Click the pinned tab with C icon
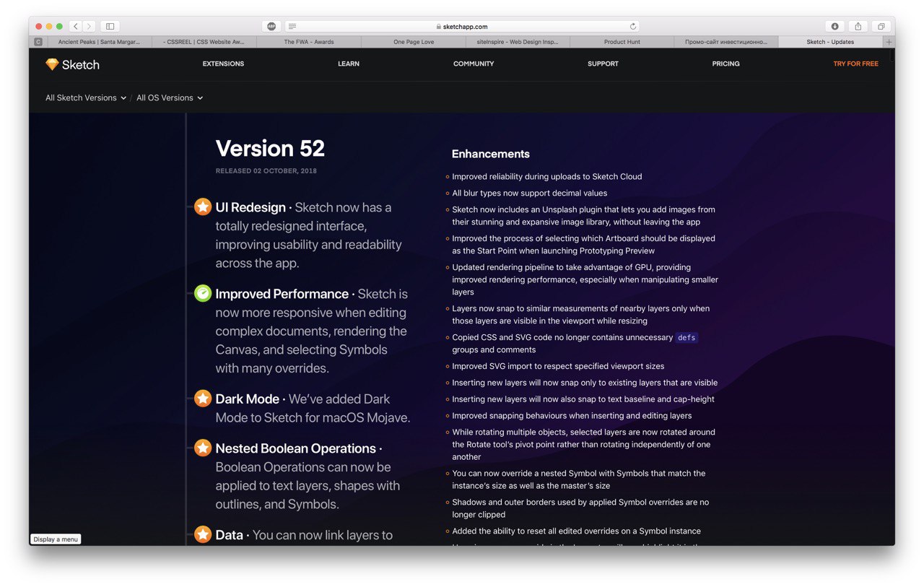924x587 pixels. click(38, 42)
